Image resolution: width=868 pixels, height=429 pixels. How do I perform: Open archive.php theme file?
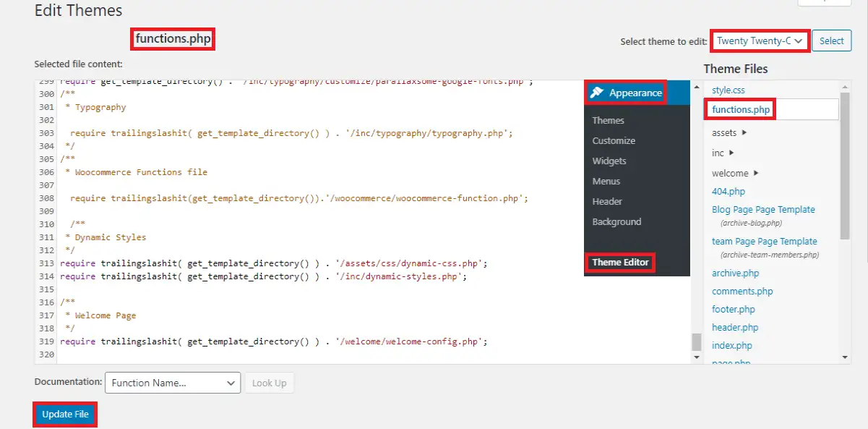(735, 273)
